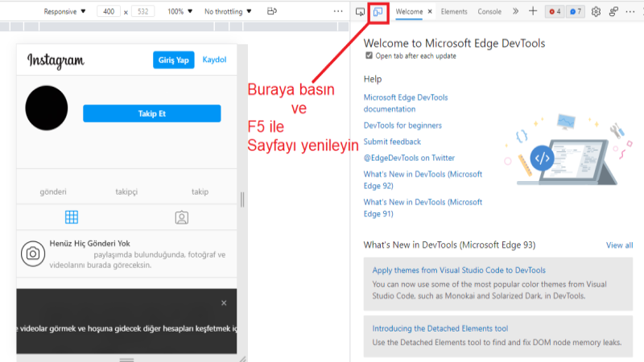Click the black profile picture
This screenshot has height=362, width=644.
tap(47, 108)
